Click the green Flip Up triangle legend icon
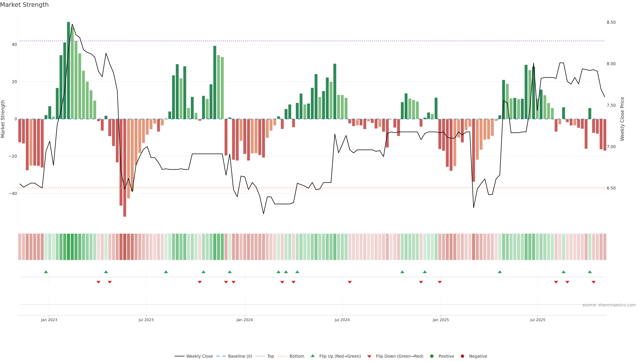This screenshot has height=362, width=644. click(x=312, y=356)
